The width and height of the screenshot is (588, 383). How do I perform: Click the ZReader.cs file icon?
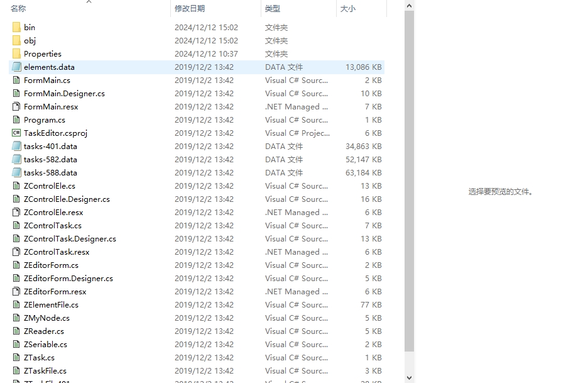tap(16, 331)
